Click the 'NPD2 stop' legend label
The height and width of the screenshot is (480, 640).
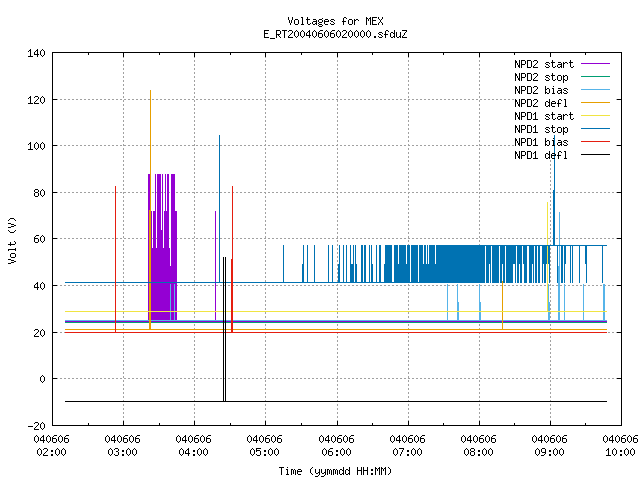(541, 77)
